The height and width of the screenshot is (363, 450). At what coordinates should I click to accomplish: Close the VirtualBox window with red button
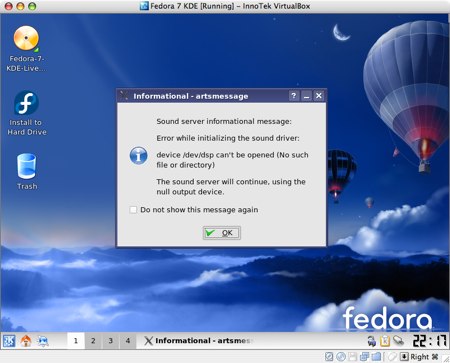9,6
